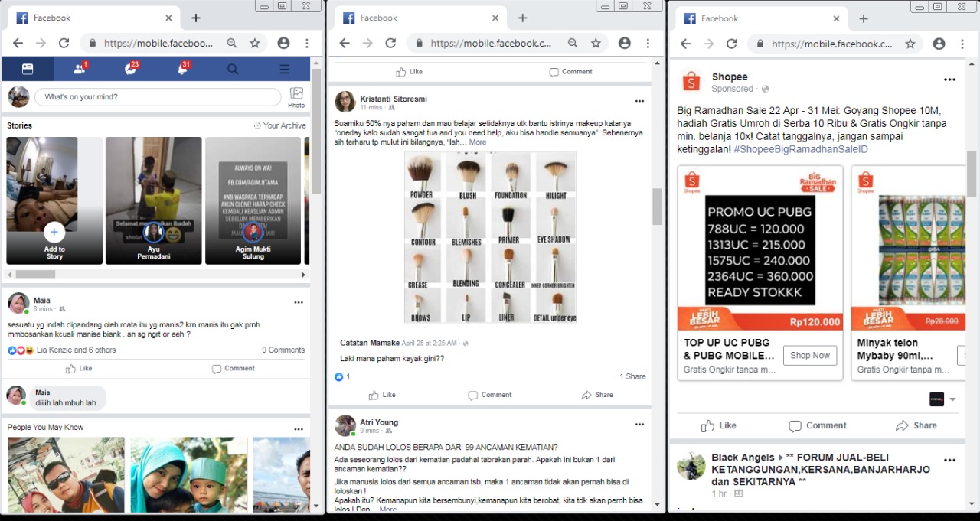
Task: Select the Facebook tab in left window
Action: click(95, 18)
